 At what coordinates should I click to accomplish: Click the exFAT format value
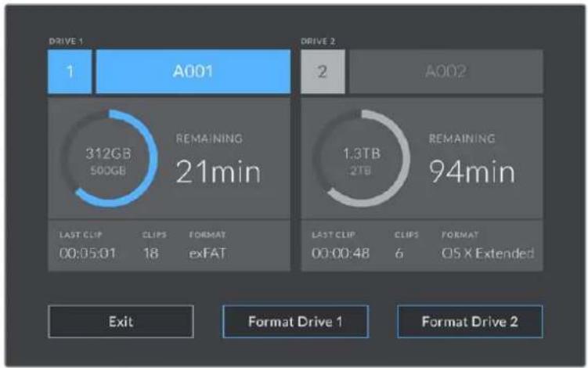[x=207, y=253]
